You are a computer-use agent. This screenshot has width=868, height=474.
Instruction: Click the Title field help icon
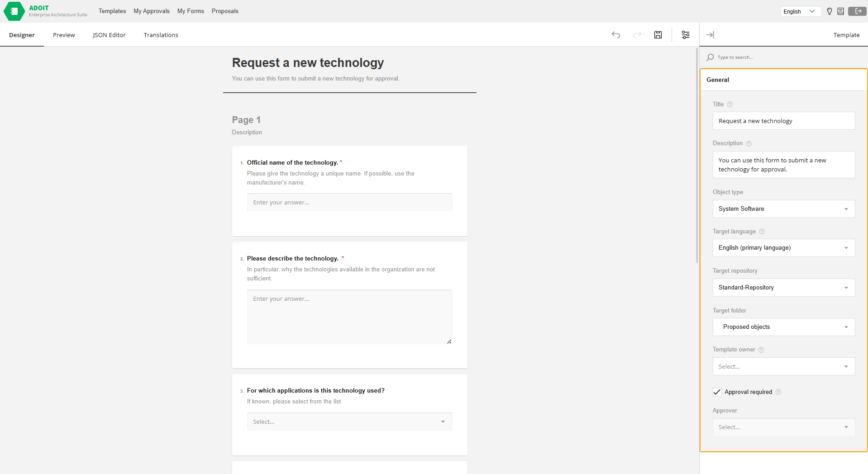(x=730, y=104)
